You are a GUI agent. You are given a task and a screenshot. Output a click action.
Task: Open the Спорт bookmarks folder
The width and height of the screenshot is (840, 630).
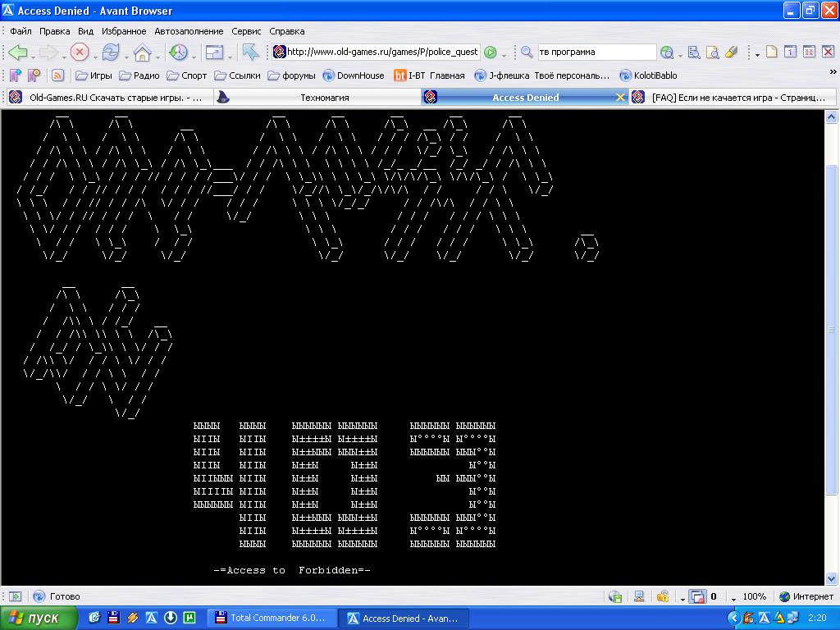click(x=186, y=75)
